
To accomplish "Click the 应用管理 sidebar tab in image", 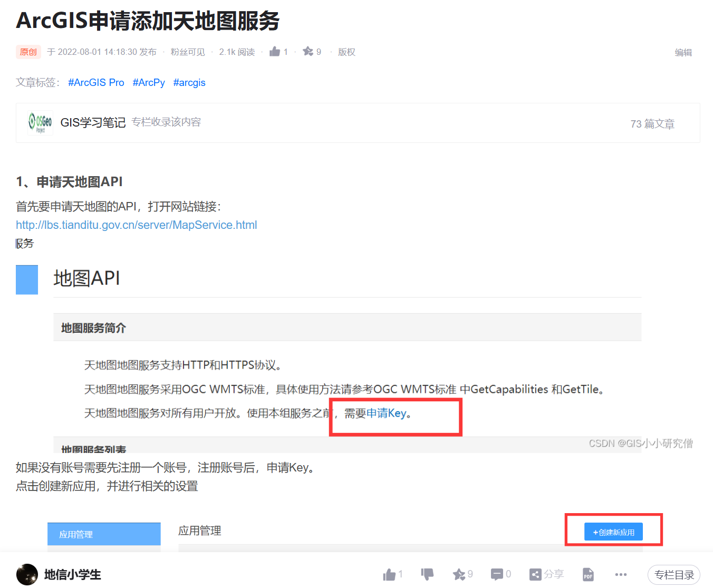I will coord(104,534).
